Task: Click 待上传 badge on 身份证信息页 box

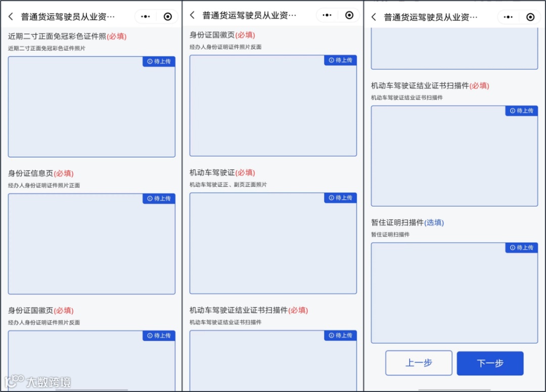Action: point(159,199)
